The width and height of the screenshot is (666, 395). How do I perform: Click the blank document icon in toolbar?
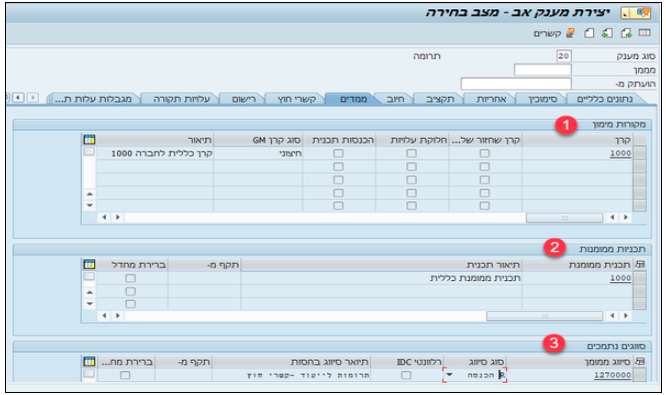coord(589,33)
